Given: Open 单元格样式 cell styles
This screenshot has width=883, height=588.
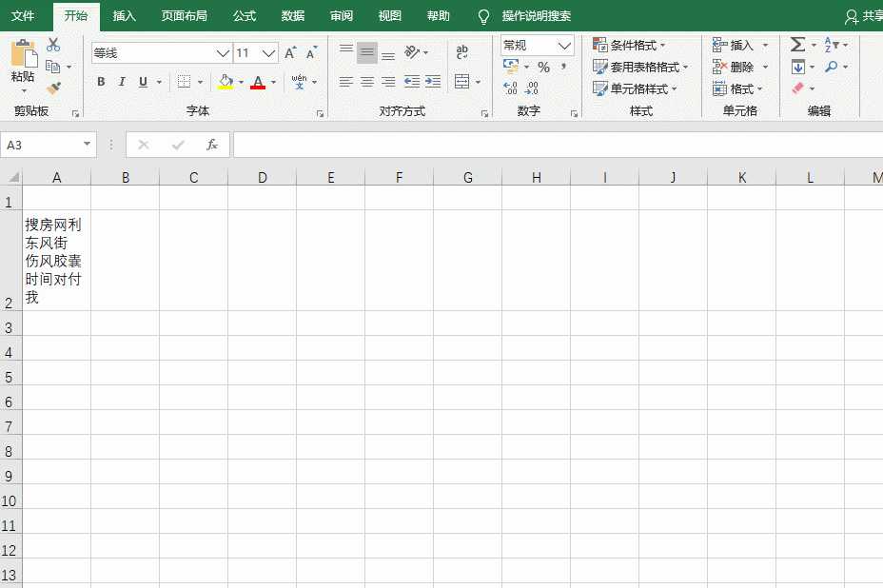Looking at the screenshot, I should point(635,89).
